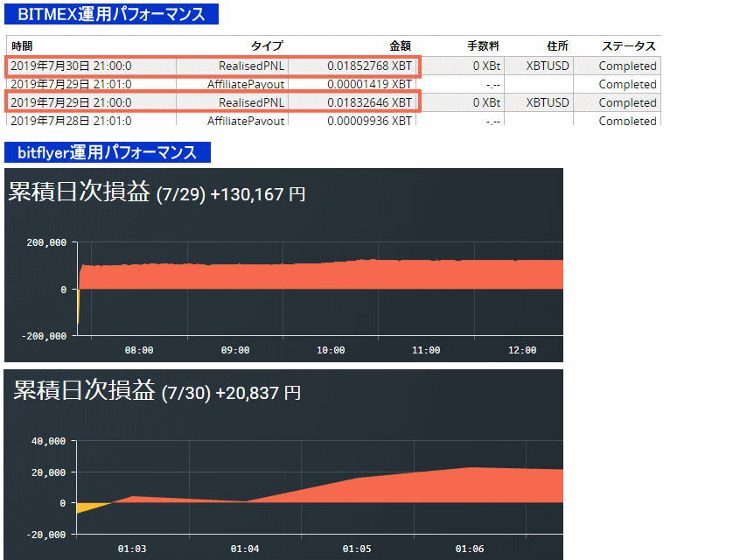Click the ステータス column header
The width and height of the screenshot is (754, 560).
coord(628,46)
